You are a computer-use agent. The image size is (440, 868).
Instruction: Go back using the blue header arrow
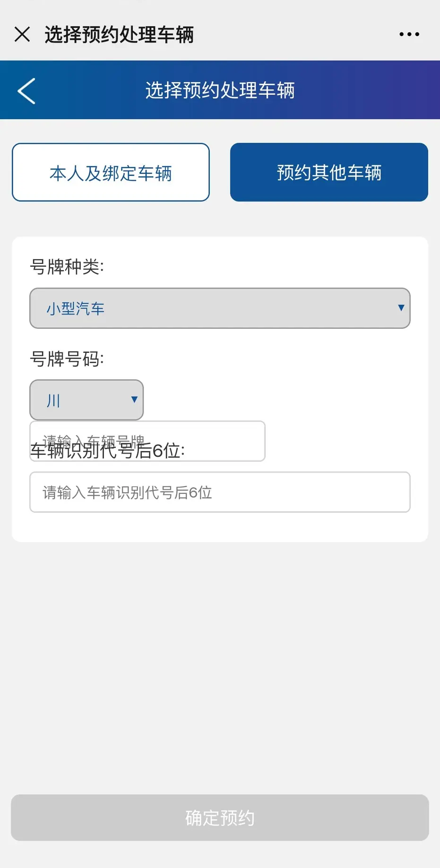(x=26, y=90)
